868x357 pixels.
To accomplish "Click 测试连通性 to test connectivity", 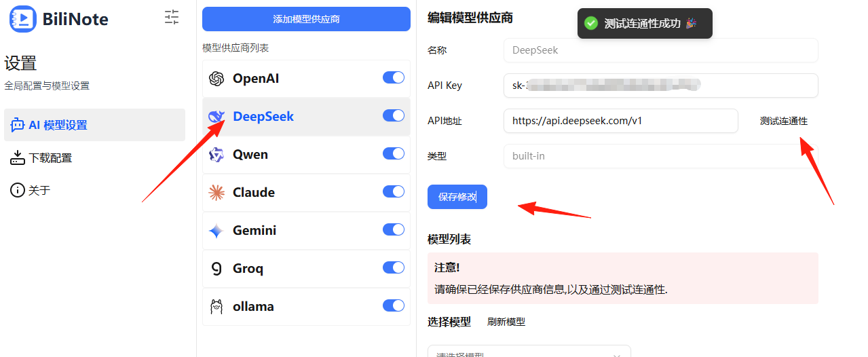I will pyautogui.click(x=784, y=121).
